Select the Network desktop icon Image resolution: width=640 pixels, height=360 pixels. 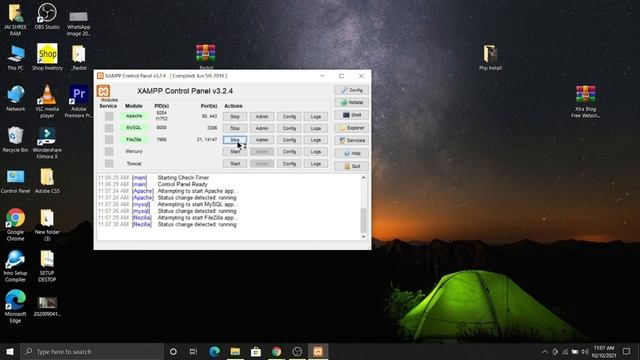(16, 98)
